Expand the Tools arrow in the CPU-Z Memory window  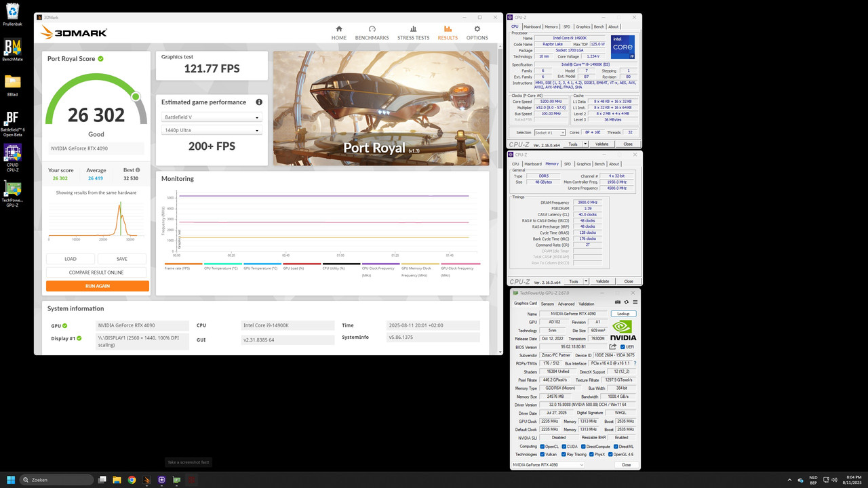(x=585, y=281)
